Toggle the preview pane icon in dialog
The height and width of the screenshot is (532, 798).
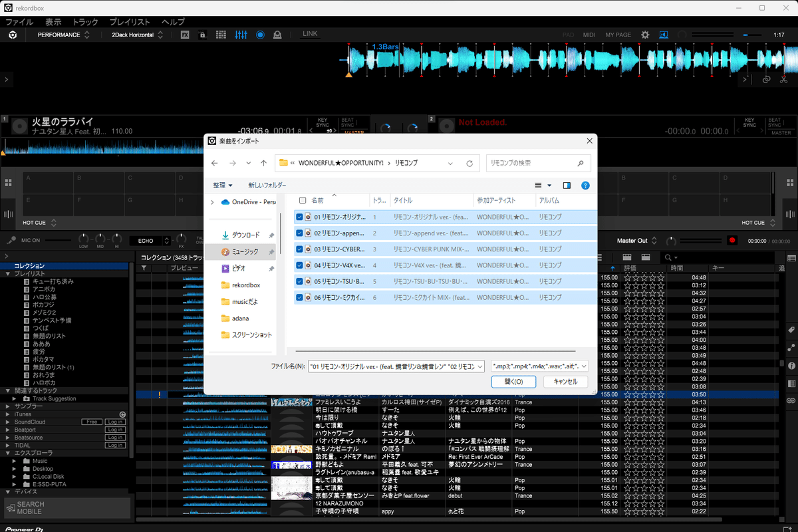pos(567,186)
